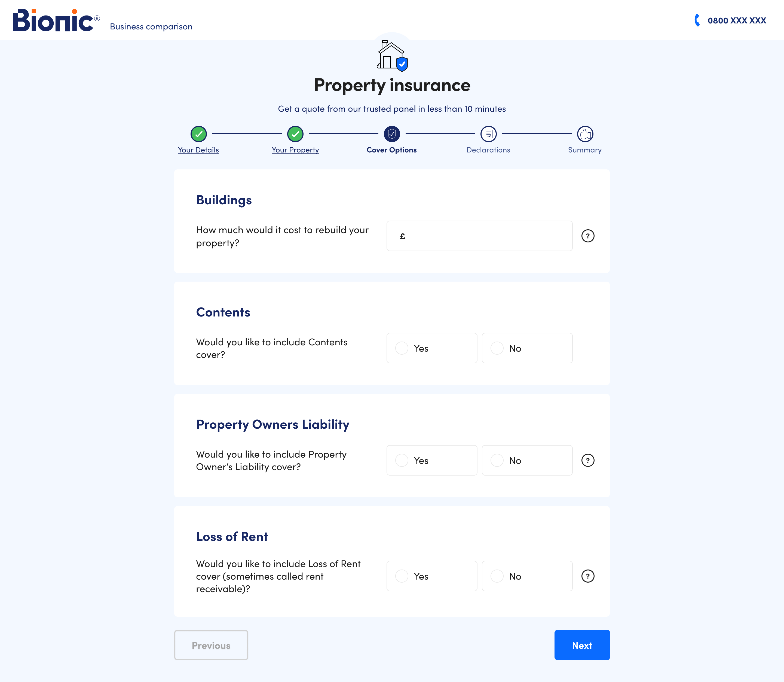This screenshot has width=784, height=682.
Task: Click the Previous button
Action: tap(211, 645)
